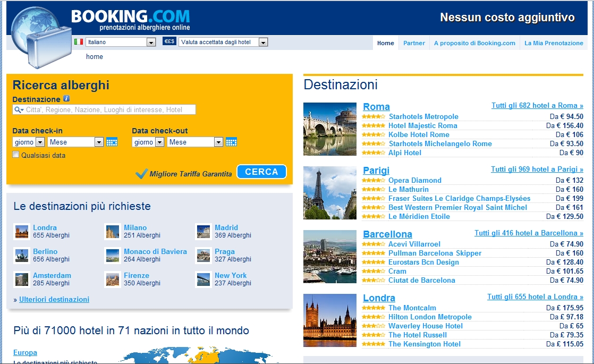Click the Migliore Tariffa Garantita checkmark icon
The image size is (594, 364).
(x=141, y=173)
